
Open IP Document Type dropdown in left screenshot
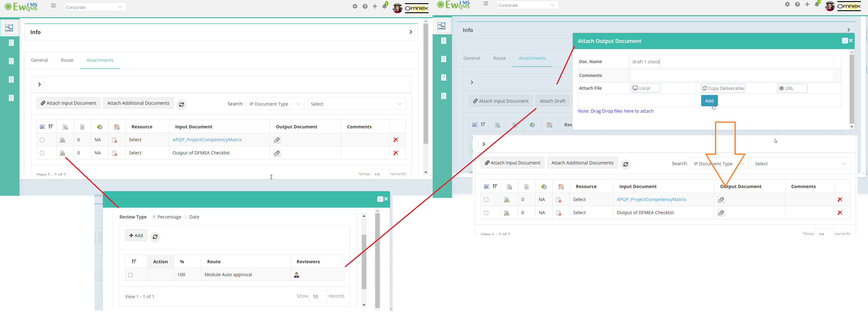tap(275, 104)
